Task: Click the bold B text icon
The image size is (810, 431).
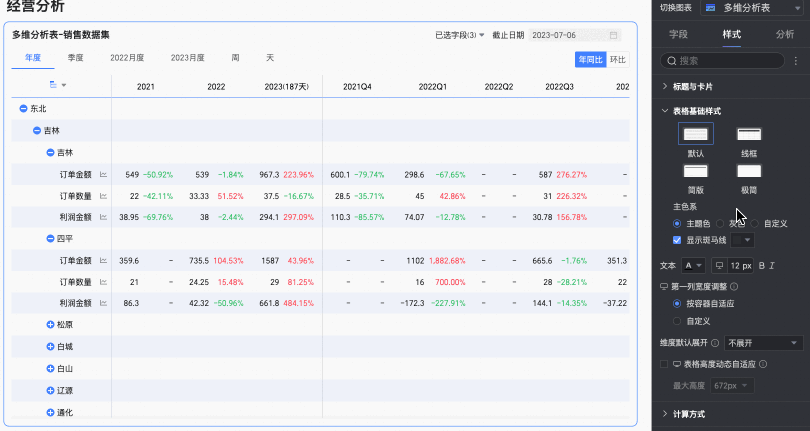Action: tap(761, 265)
